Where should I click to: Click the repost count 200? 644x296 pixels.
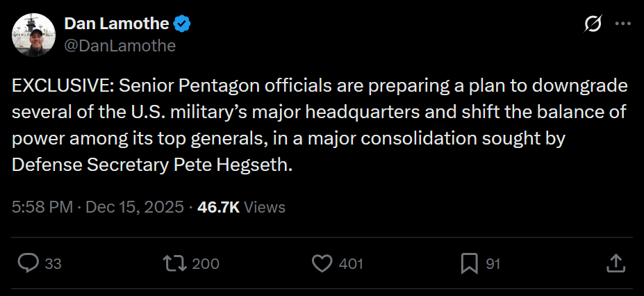coord(206,264)
